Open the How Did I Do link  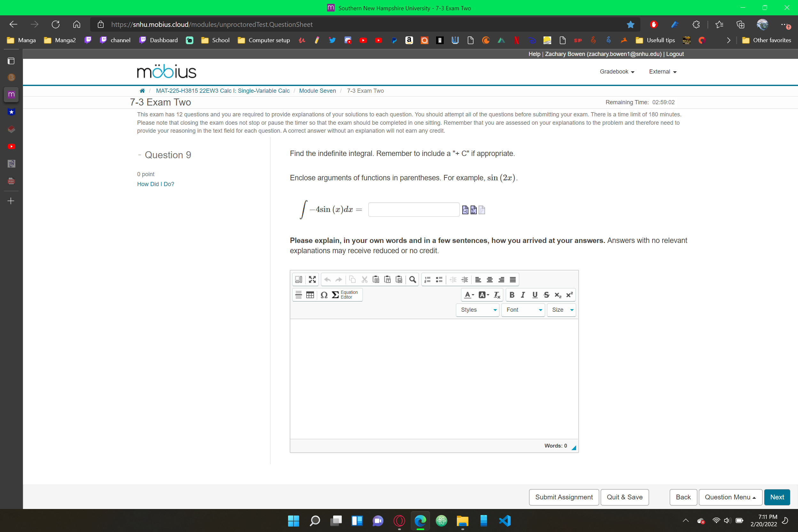click(x=155, y=184)
